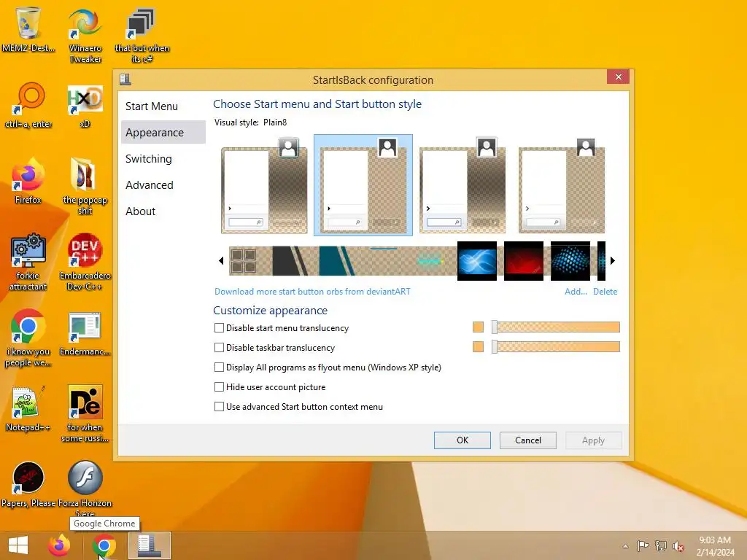The width and height of the screenshot is (747, 560).
Task: Click the Cancel button
Action: coord(528,440)
